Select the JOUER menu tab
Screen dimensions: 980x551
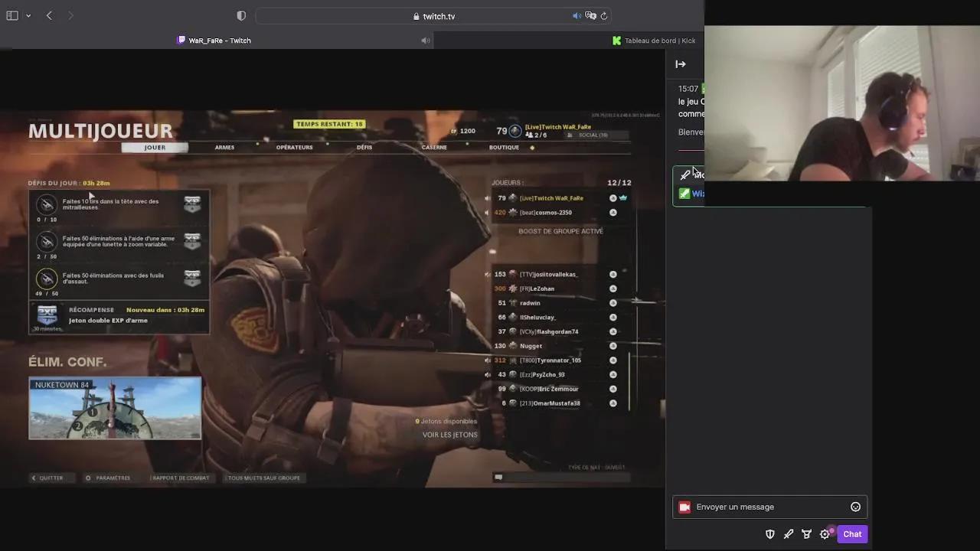pos(155,147)
